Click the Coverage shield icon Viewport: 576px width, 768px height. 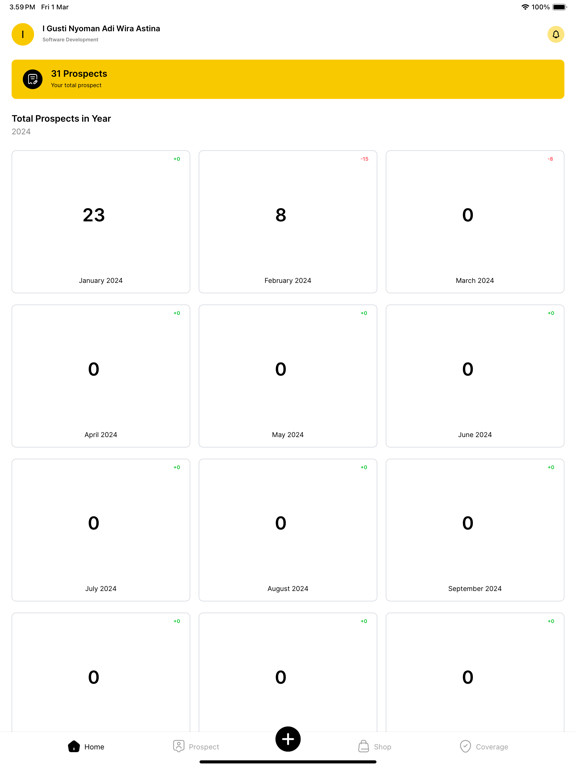[465, 746]
